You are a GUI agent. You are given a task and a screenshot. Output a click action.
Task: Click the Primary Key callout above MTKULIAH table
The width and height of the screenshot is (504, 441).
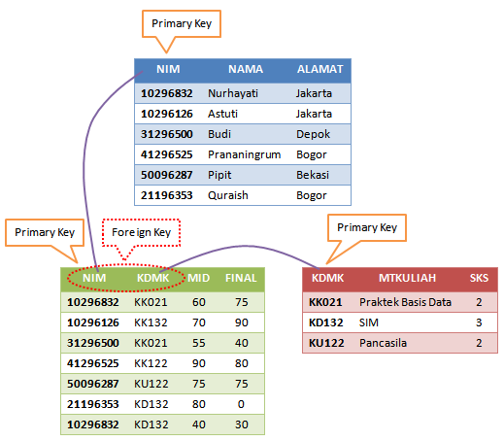pyautogui.click(x=367, y=227)
